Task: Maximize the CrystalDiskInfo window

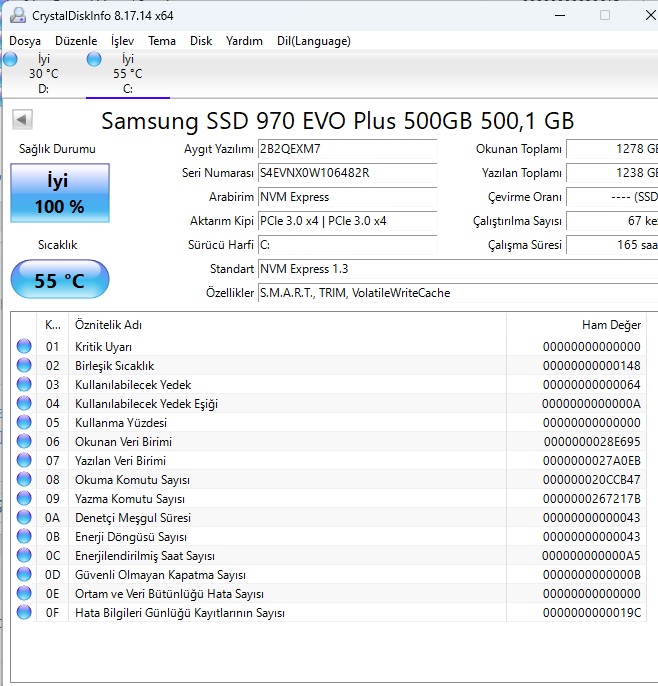Action: [x=605, y=15]
